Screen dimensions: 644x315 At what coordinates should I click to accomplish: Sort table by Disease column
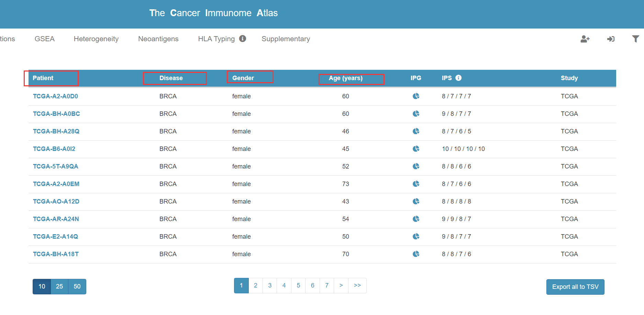[x=171, y=78]
